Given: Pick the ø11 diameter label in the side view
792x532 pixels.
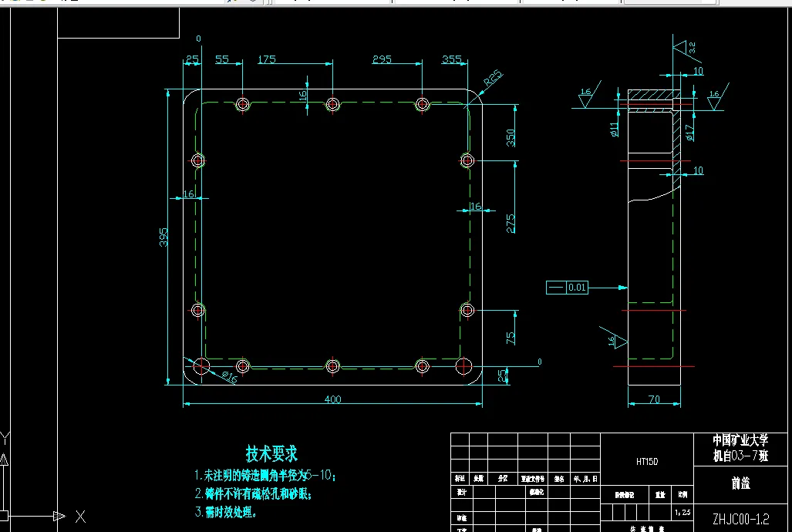Looking at the screenshot, I should tap(614, 129).
